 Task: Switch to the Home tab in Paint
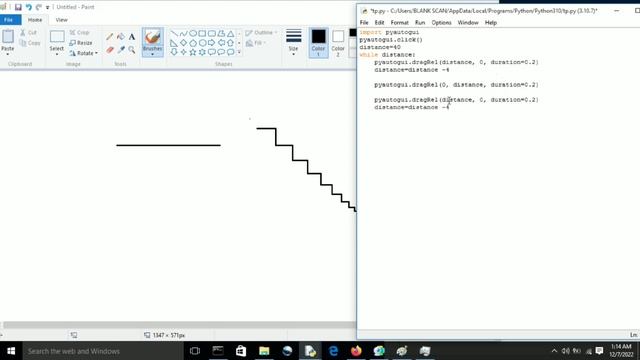[x=35, y=20]
